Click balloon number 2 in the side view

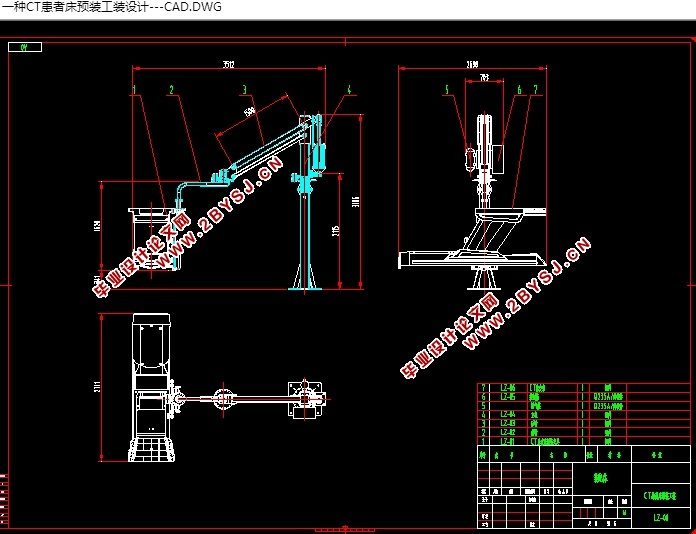tap(172, 90)
